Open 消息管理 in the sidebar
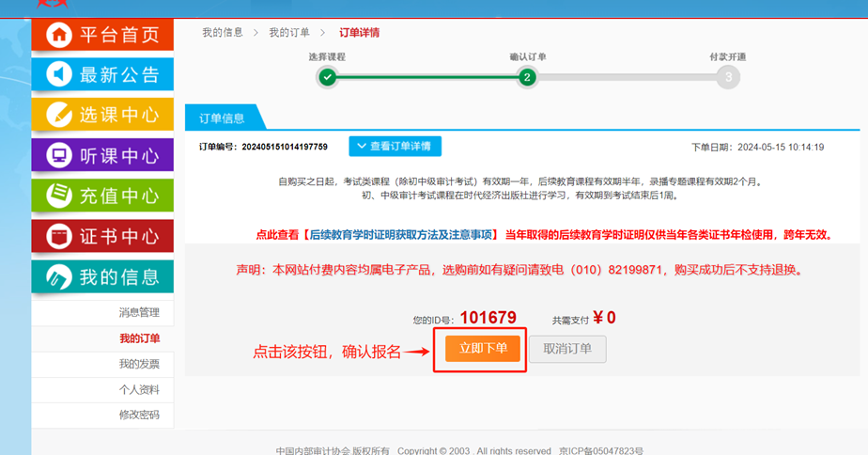The height and width of the screenshot is (455, 868). click(x=139, y=313)
